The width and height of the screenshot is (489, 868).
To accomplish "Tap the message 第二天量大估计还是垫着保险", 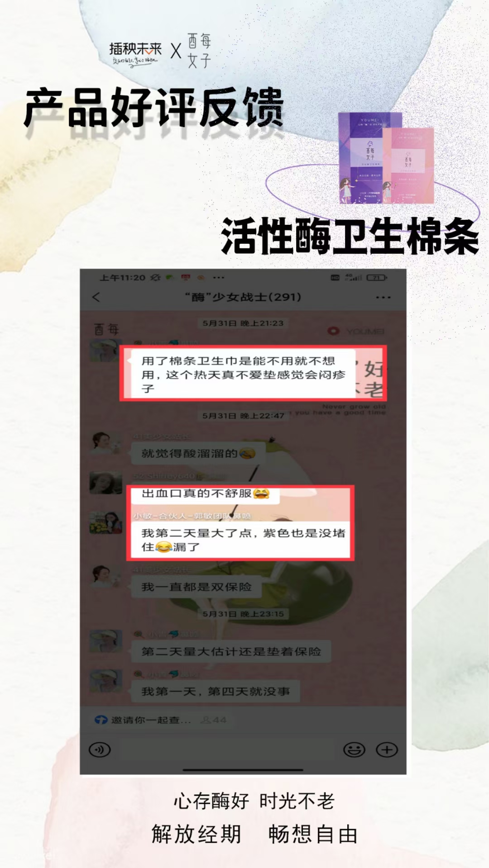I will [x=231, y=651].
